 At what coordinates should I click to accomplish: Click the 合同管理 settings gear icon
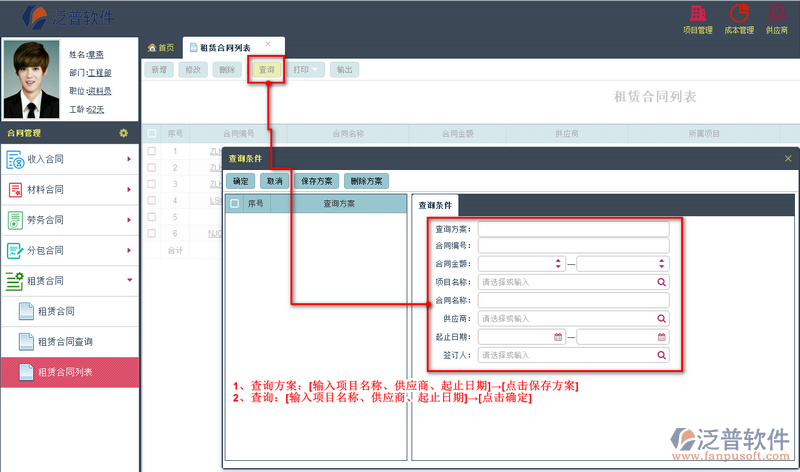pos(123,133)
